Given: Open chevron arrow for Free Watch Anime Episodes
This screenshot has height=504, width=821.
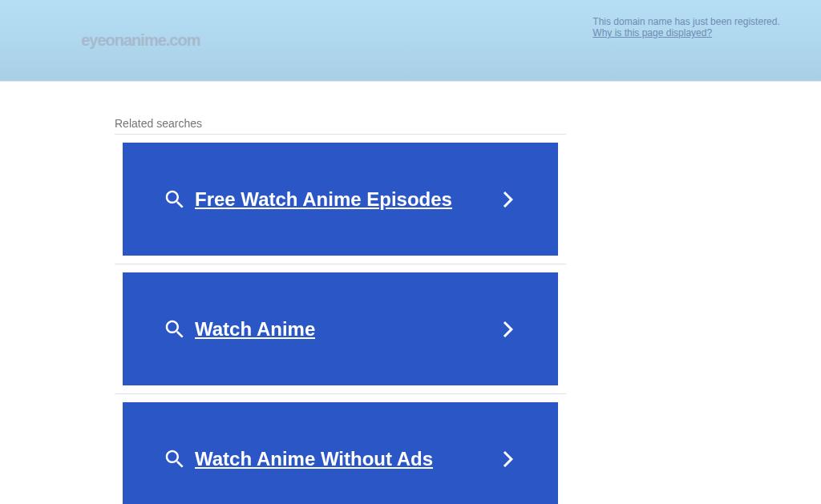Looking at the screenshot, I should (x=508, y=200).
